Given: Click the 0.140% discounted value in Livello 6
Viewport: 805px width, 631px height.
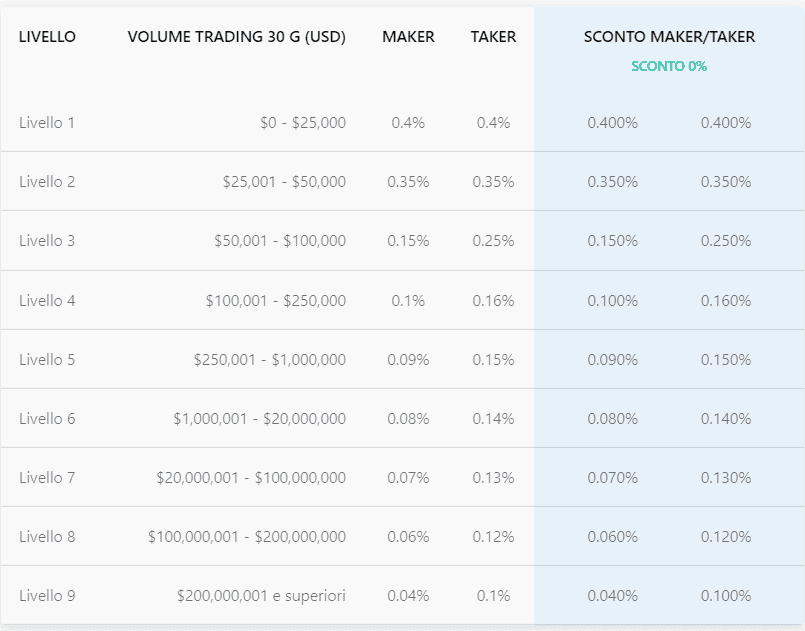Looking at the screenshot, I should point(726,418).
